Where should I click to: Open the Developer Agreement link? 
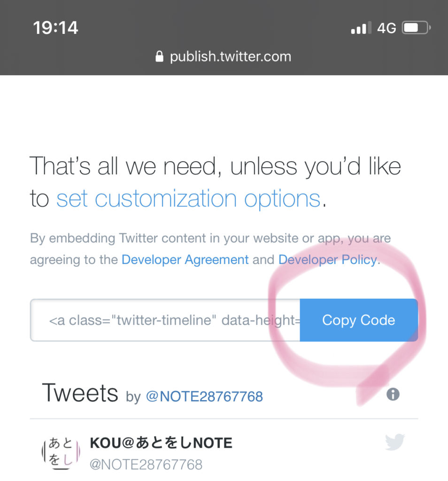tap(185, 260)
